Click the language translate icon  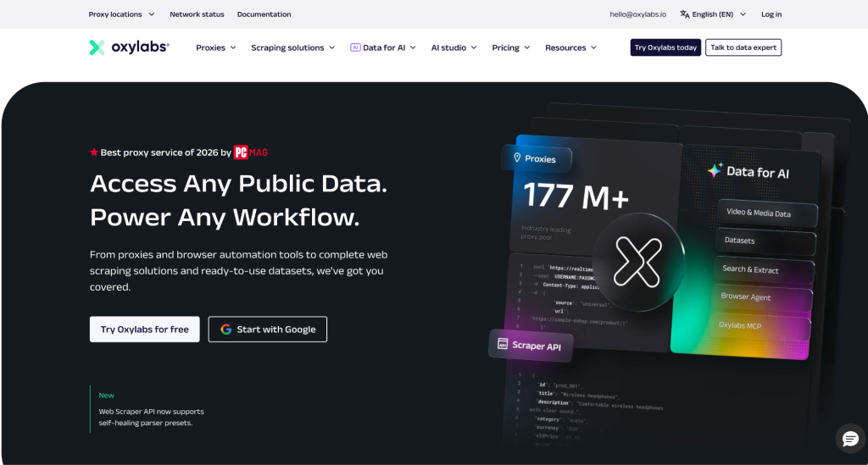pos(685,14)
